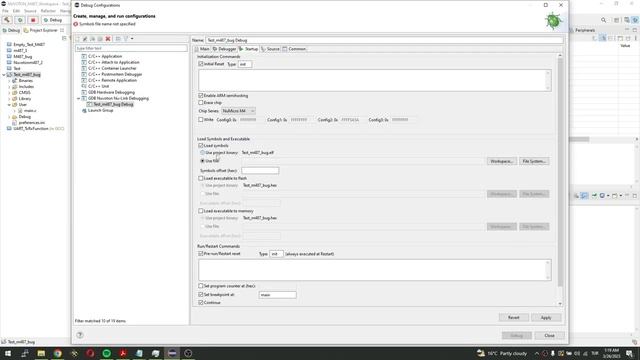Delete selected launch configuration red X
This screenshot has width=640, height=360.
coord(108,39)
